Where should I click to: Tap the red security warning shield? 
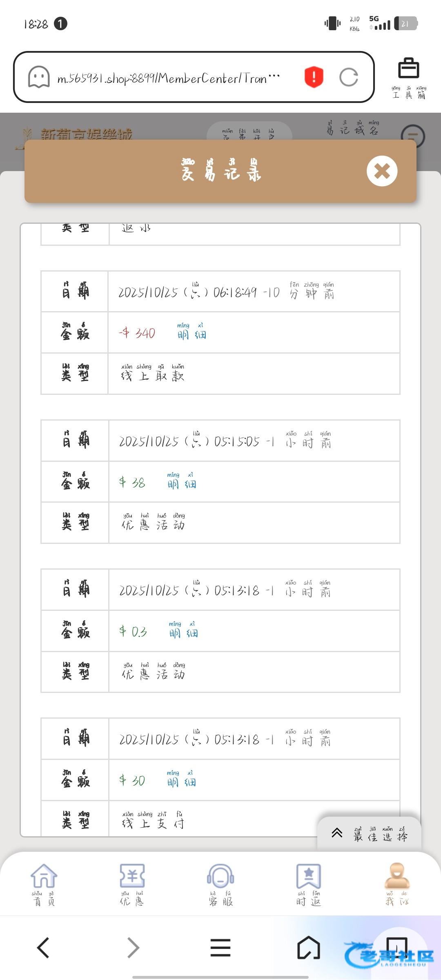pos(314,77)
